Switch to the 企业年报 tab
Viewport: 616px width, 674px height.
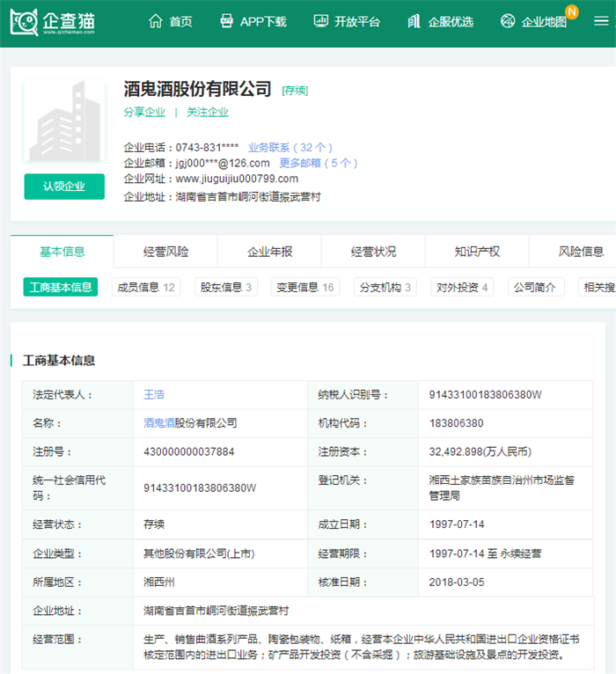click(x=270, y=252)
